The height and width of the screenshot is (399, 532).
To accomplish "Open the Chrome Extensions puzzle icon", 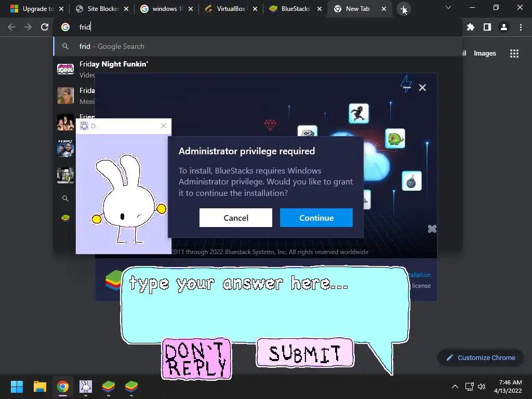I will pos(470,27).
